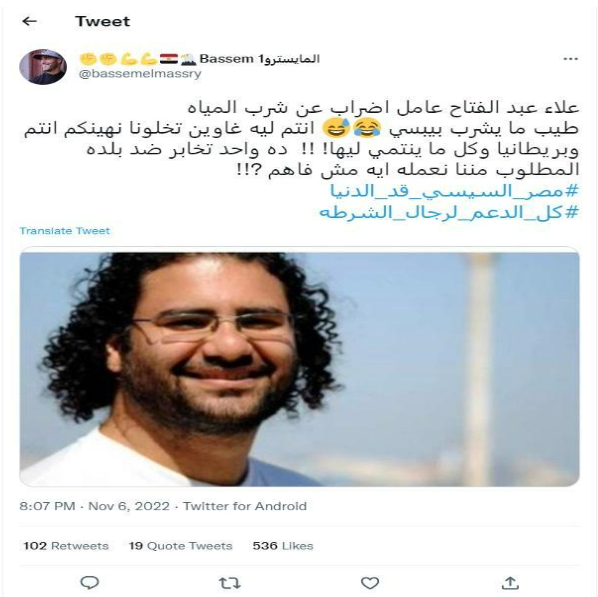Open hashtag مصر_السيسي_قد_الدنيا

(454, 191)
